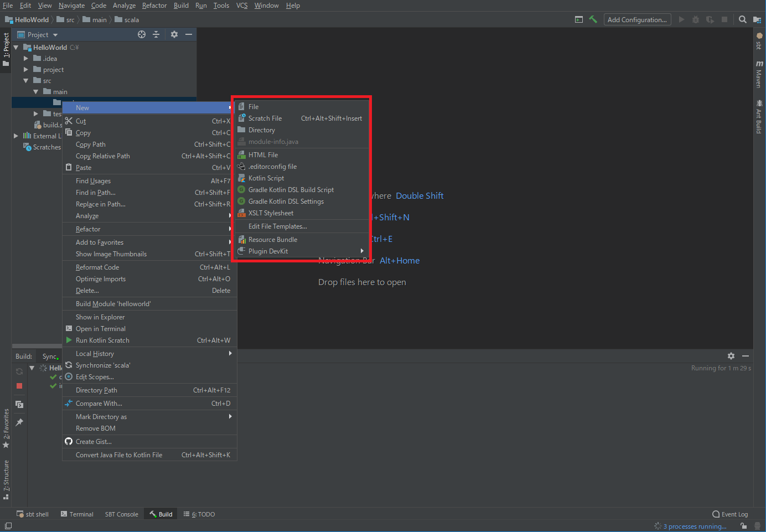Click Edit File Templates... entry

pos(302,226)
